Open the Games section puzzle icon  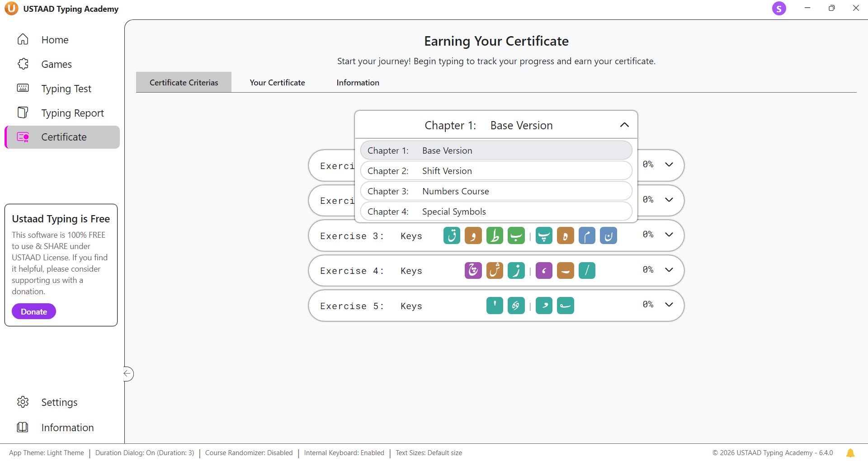pos(23,64)
